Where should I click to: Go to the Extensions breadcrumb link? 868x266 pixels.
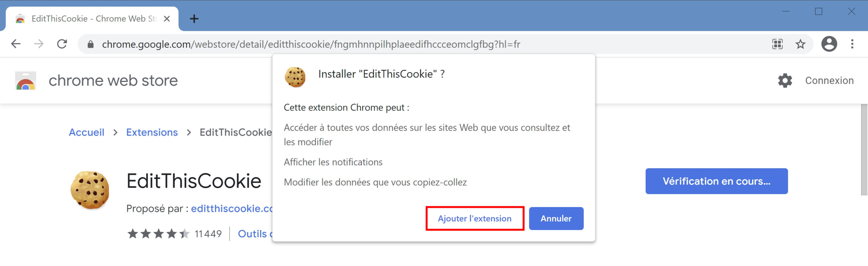(152, 132)
